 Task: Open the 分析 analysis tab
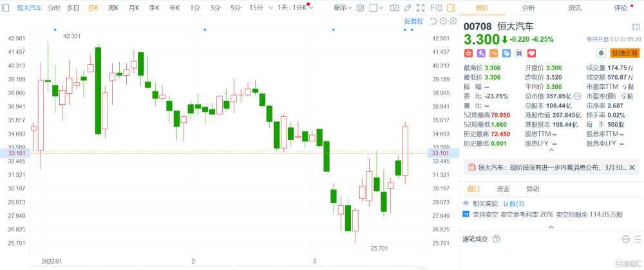tap(528, 8)
